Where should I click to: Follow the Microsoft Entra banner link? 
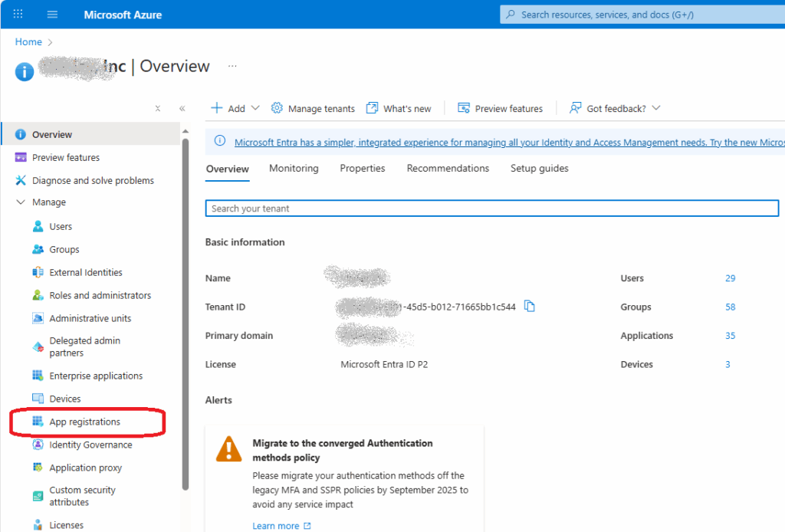pos(509,143)
